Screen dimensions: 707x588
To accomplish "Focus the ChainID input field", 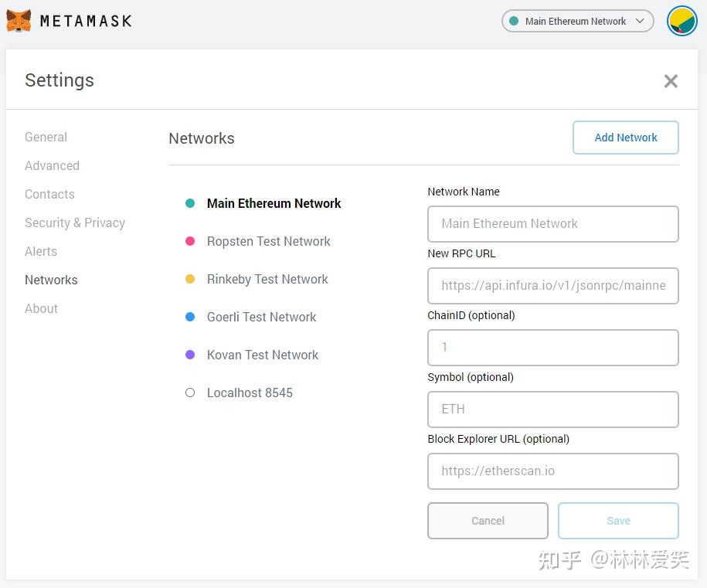I will [552, 348].
